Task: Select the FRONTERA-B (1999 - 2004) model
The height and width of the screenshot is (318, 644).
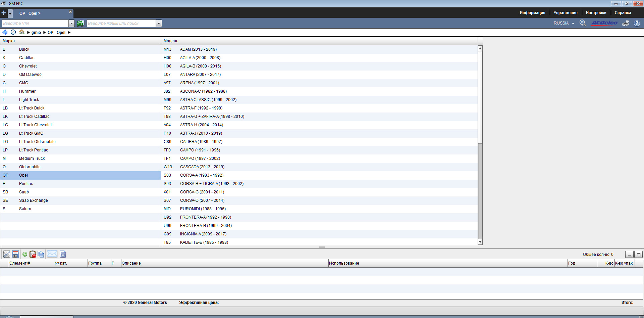Action: point(319,226)
